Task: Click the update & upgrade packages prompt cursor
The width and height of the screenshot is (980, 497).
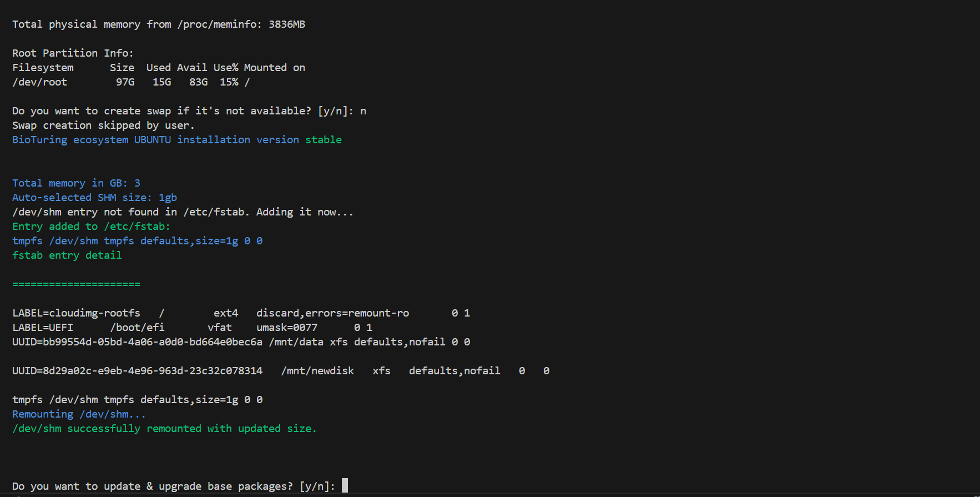Action: point(345,486)
